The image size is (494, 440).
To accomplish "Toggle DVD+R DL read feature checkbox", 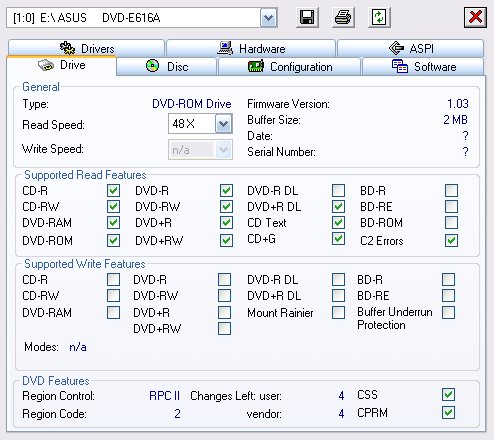I will click(338, 207).
